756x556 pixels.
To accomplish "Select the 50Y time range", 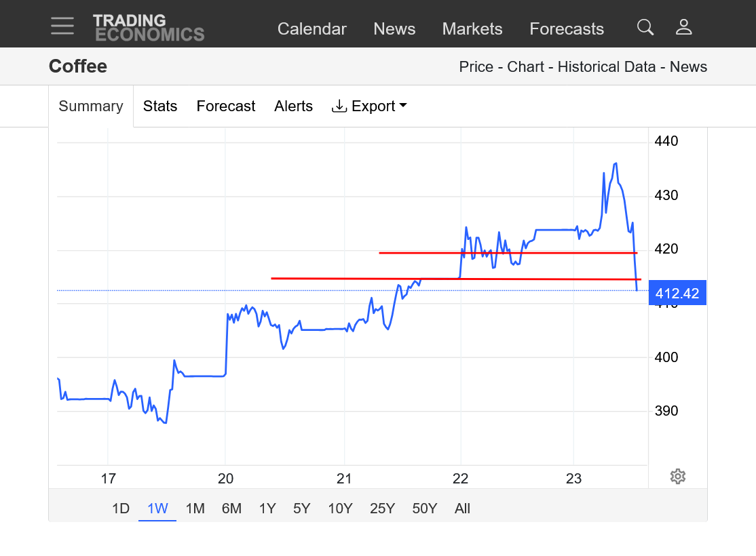I will [x=425, y=509].
